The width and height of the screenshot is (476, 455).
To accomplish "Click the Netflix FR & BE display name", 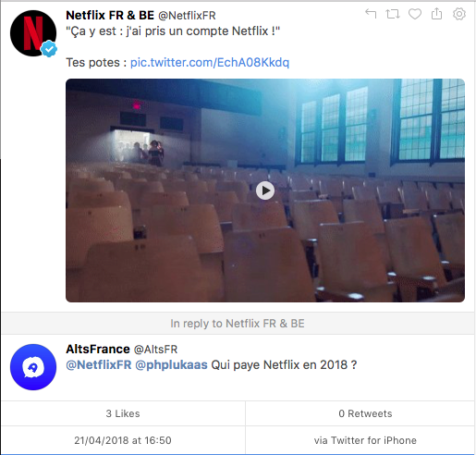I will (x=110, y=15).
